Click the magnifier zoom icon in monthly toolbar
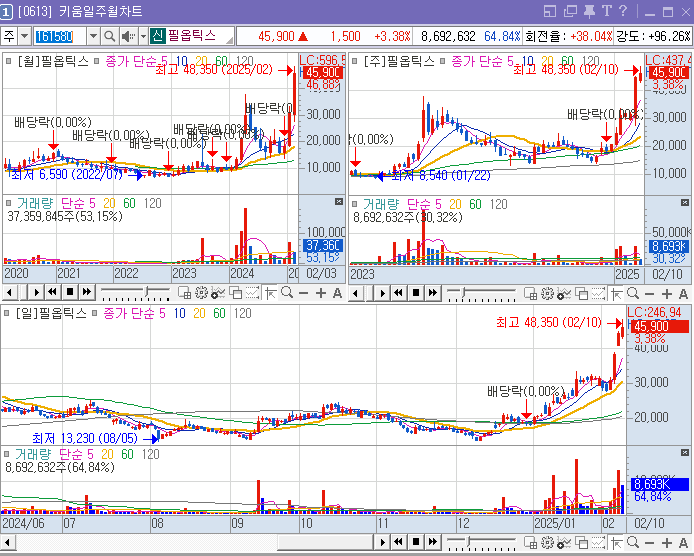The height and width of the screenshot is (556, 694). [x=287, y=293]
